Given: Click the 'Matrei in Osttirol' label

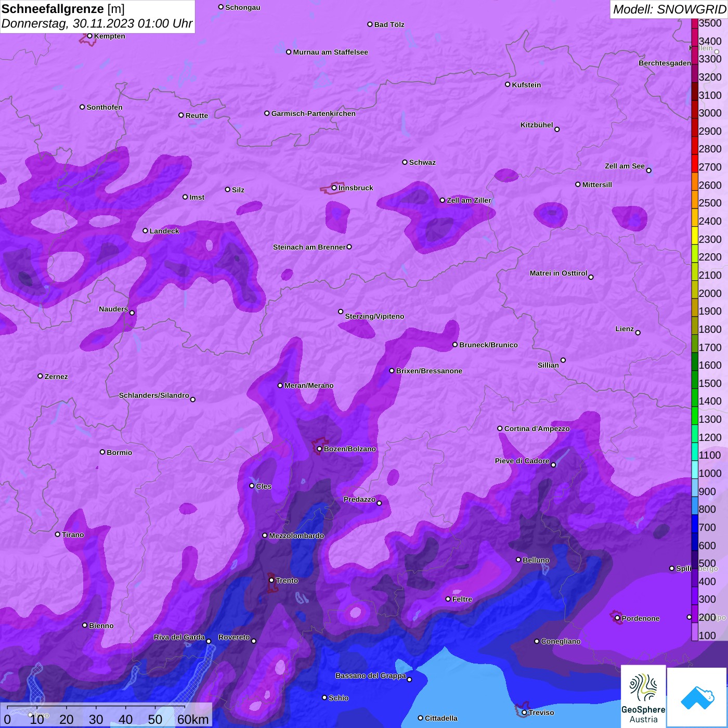Looking at the screenshot, I should [x=558, y=274].
